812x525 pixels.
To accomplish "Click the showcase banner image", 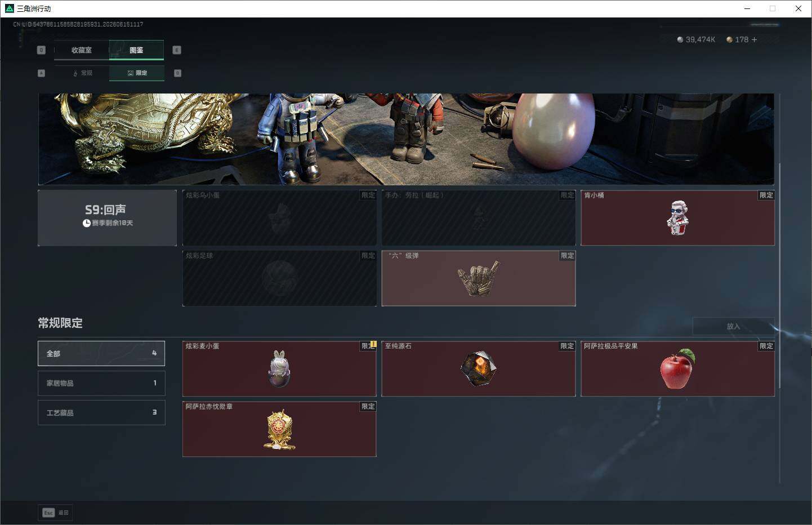I will (406, 139).
